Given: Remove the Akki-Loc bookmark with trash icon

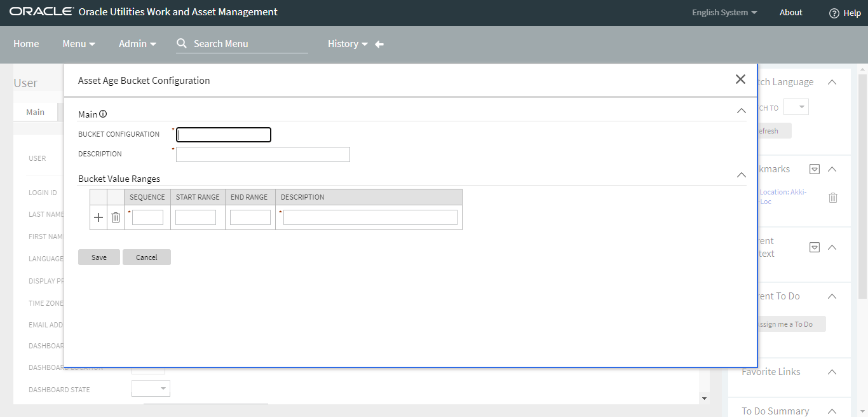Looking at the screenshot, I should point(832,197).
